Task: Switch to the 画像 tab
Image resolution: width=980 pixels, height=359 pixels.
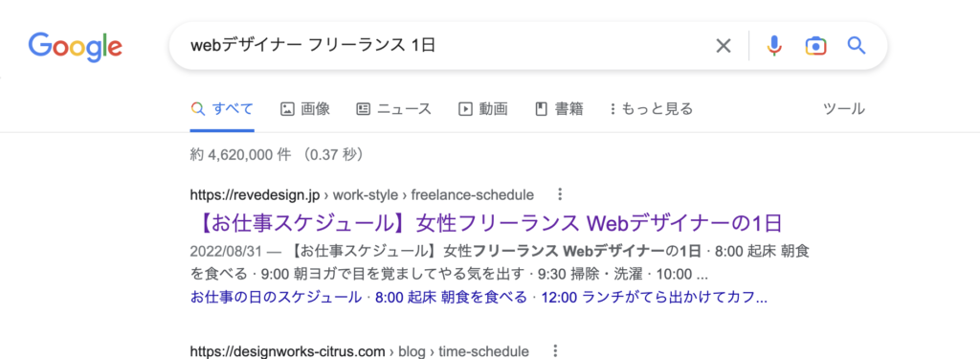Action: (x=305, y=109)
